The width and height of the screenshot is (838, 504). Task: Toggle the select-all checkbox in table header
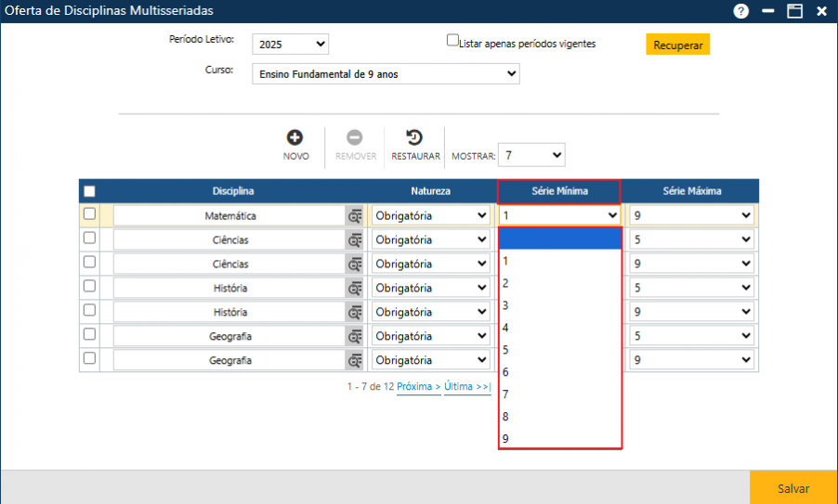[x=90, y=191]
